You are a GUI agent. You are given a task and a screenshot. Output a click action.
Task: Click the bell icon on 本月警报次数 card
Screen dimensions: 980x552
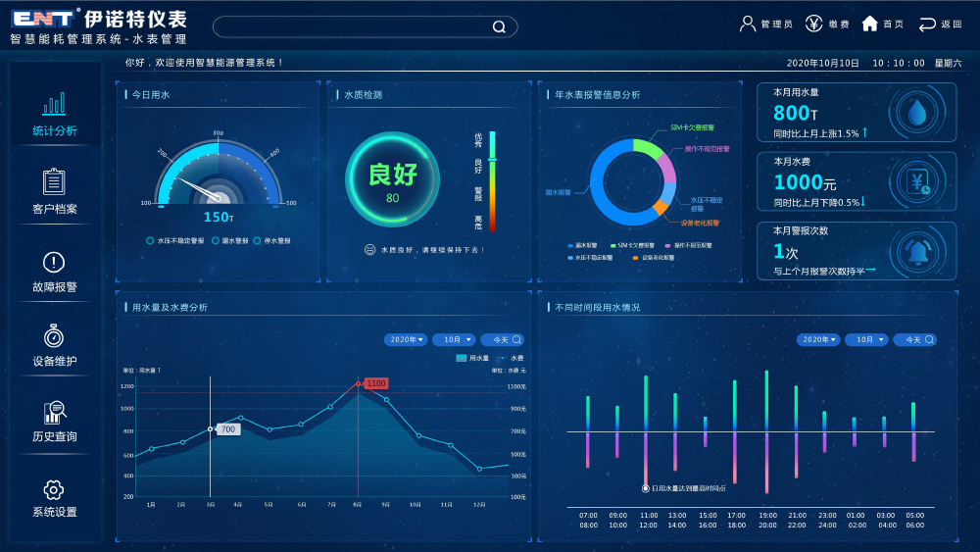[919, 253]
